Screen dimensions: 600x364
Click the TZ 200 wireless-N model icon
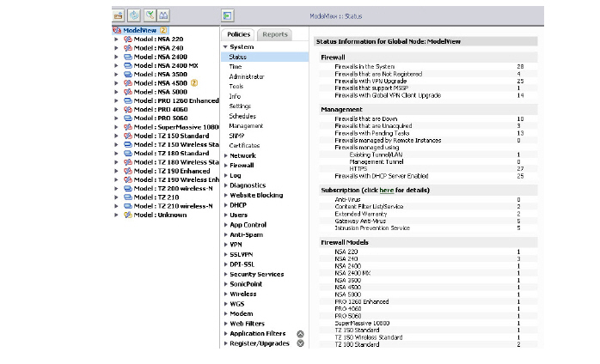128,189
